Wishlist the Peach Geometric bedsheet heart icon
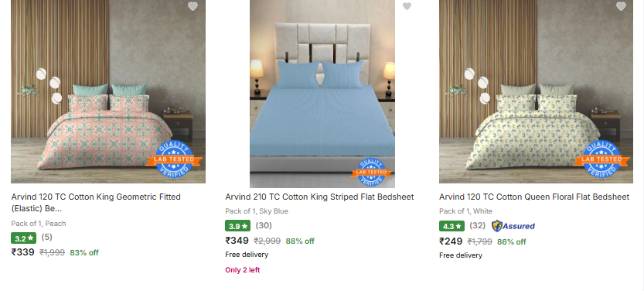 193,5
